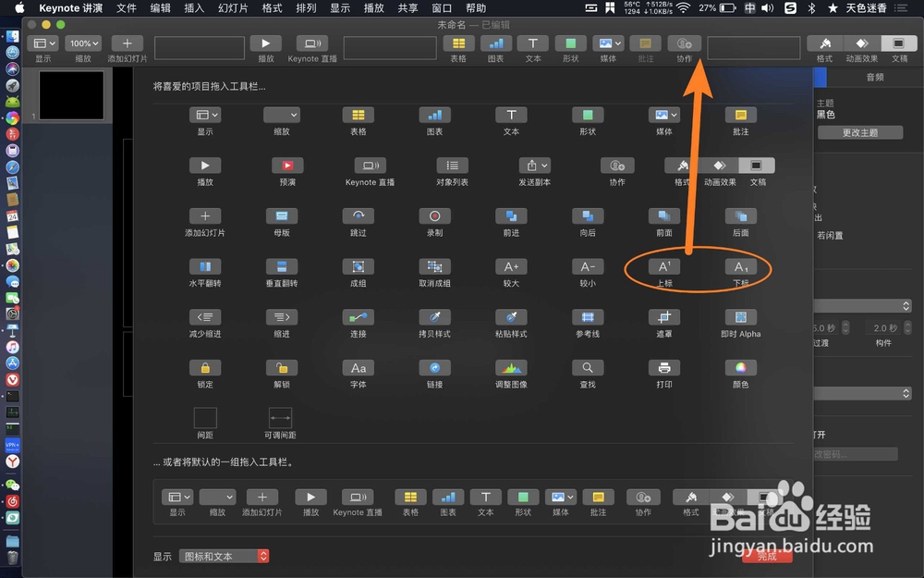This screenshot has width=924, height=578.
Task: Click the 调整图像 adjust image icon
Action: point(512,368)
